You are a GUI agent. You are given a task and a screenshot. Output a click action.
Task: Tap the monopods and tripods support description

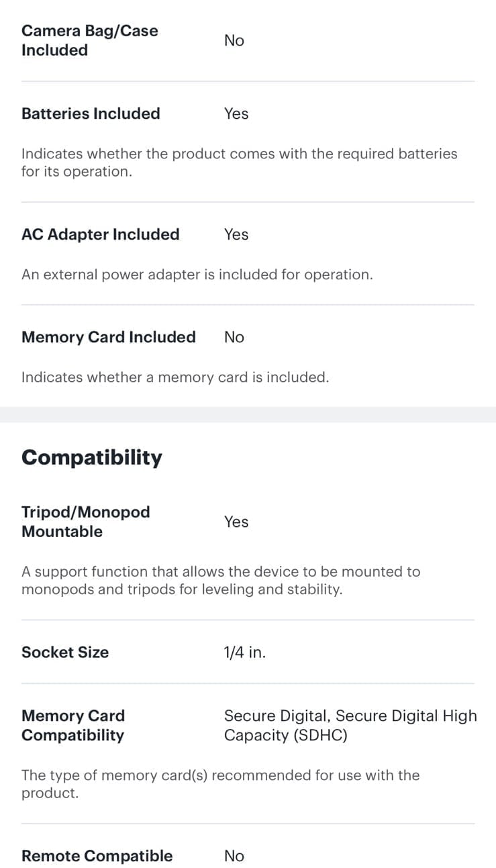coord(221,581)
